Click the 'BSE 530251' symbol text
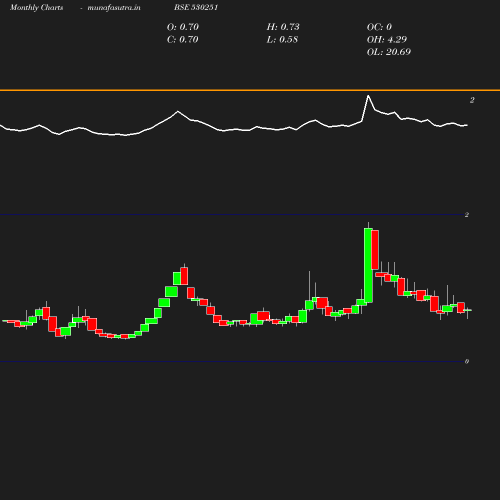The height and width of the screenshot is (500, 500). tap(196, 7)
